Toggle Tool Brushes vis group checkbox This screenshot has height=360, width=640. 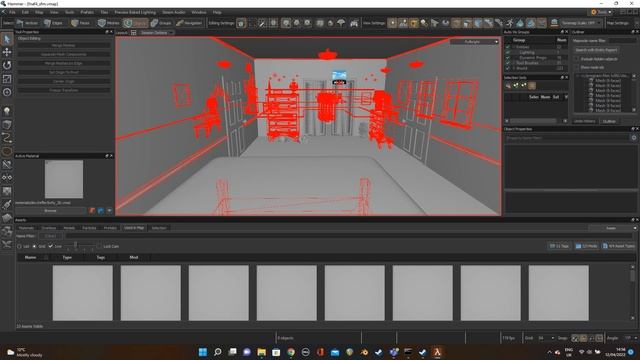pos(508,63)
